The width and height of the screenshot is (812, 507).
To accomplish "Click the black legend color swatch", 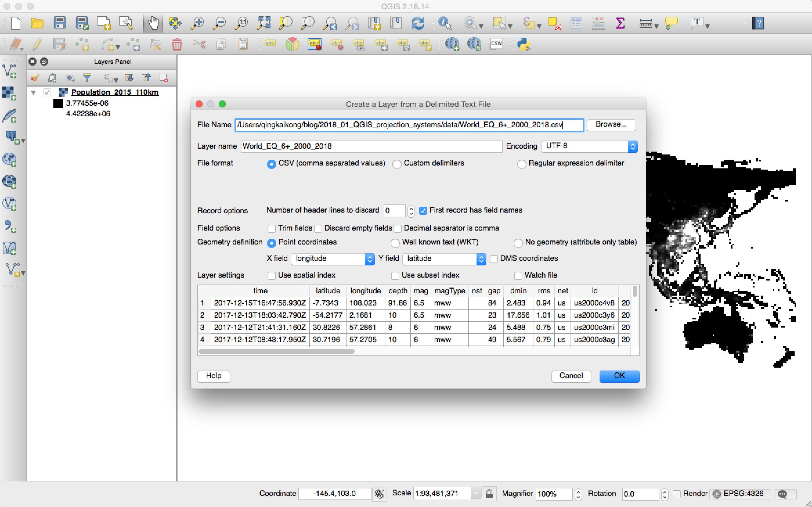I will 58,103.
